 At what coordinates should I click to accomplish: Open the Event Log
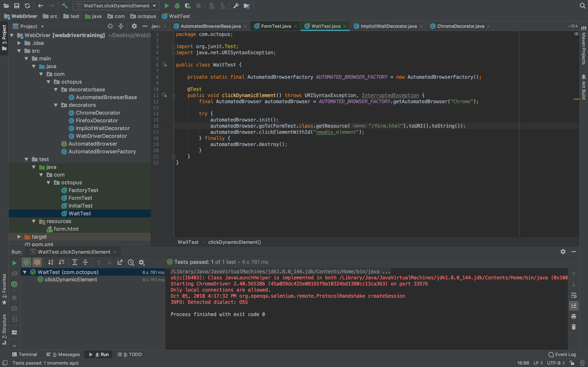[562, 354]
